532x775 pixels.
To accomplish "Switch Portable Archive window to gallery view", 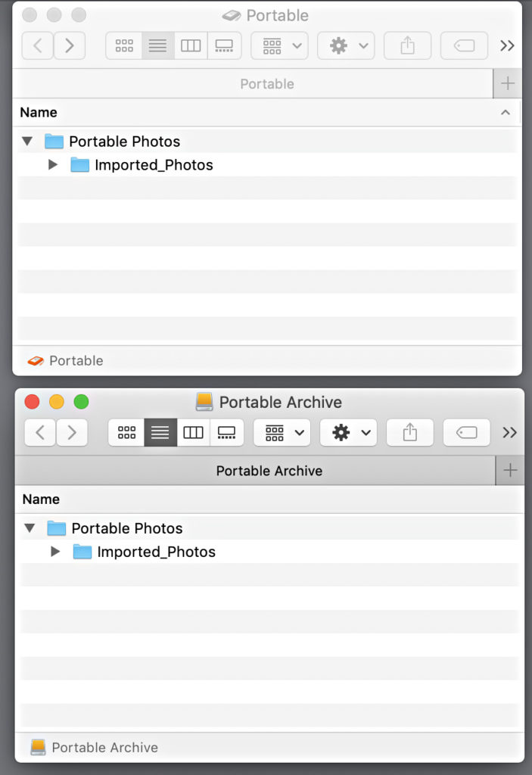I will (227, 432).
